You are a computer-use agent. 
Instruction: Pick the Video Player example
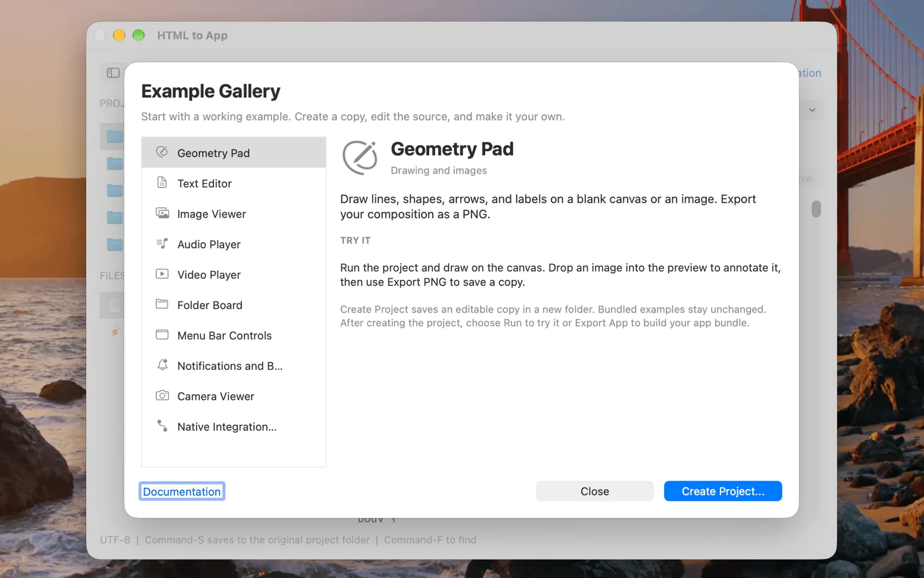(234, 274)
